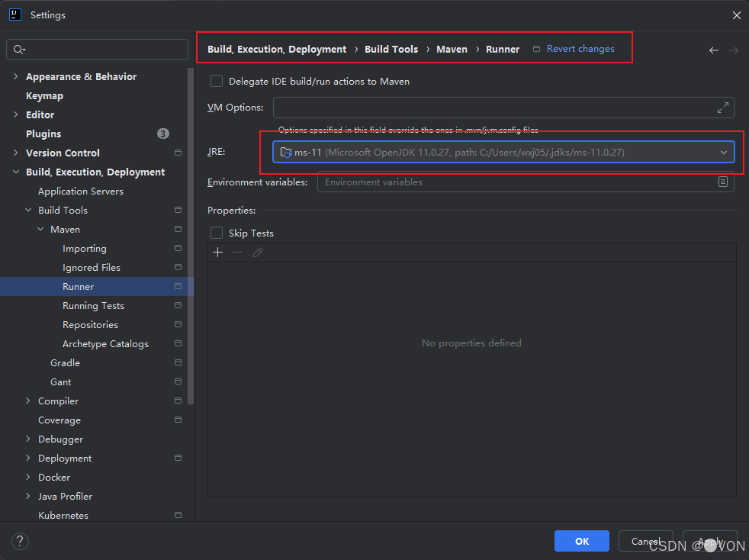Image resolution: width=749 pixels, height=560 pixels.
Task: Select Running Tests under Maven
Action: click(x=93, y=305)
